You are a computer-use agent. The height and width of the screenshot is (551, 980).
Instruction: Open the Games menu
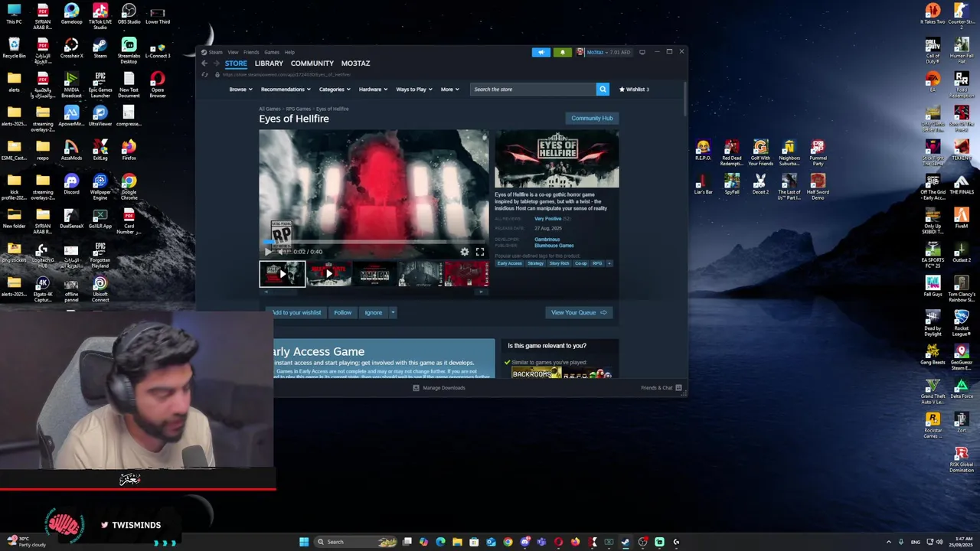pos(272,52)
